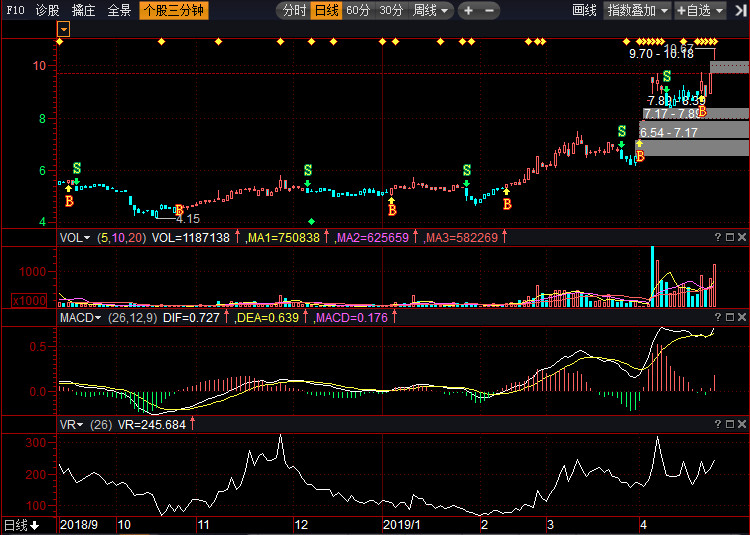Switch to 分时 intraday chart tab
The image size is (750, 535).
[x=294, y=10]
